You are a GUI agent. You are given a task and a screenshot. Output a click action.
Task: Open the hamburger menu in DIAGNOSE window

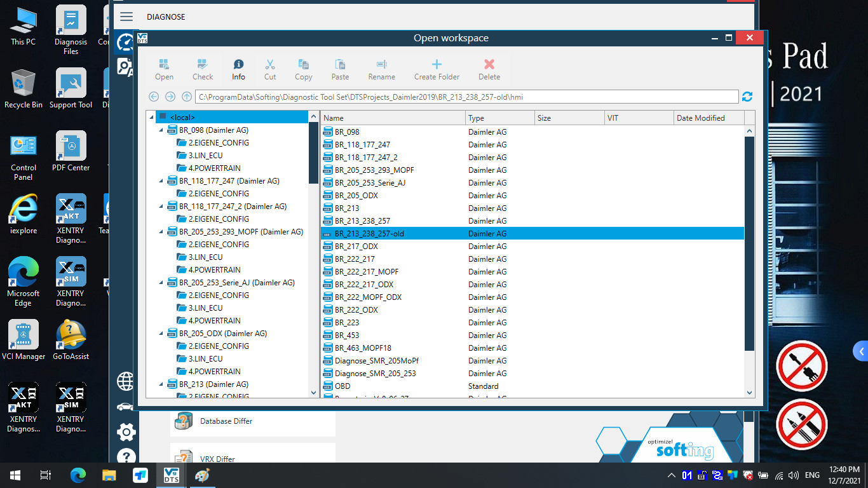click(126, 17)
